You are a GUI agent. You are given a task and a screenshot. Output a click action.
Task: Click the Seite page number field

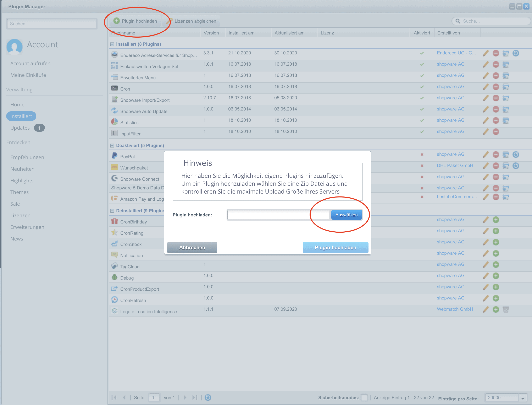point(154,398)
